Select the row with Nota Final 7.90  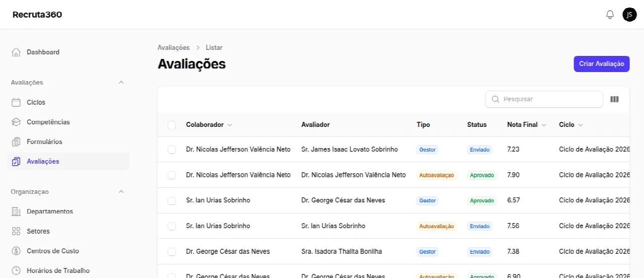pos(172,175)
